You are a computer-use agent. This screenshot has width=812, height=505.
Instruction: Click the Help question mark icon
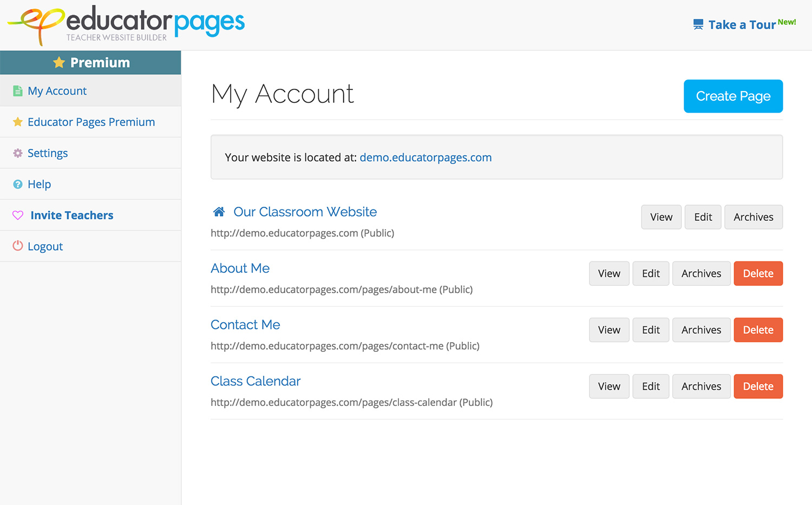pyautogui.click(x=18, y=184)
